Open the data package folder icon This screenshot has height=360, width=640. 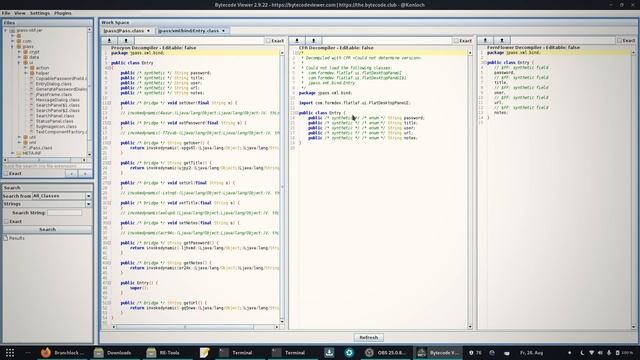[x=26, y=57]
